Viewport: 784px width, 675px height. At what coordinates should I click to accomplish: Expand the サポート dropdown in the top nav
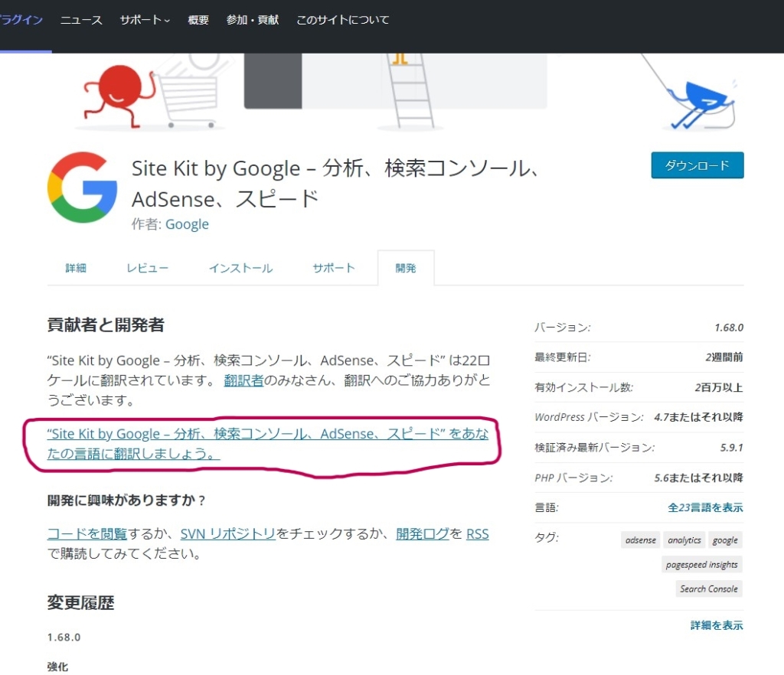click(x=145, y=20)
